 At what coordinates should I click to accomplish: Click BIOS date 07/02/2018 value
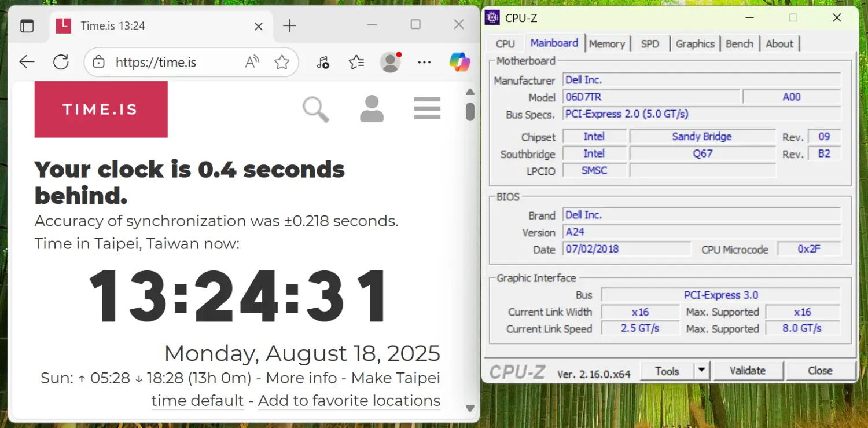627,249
